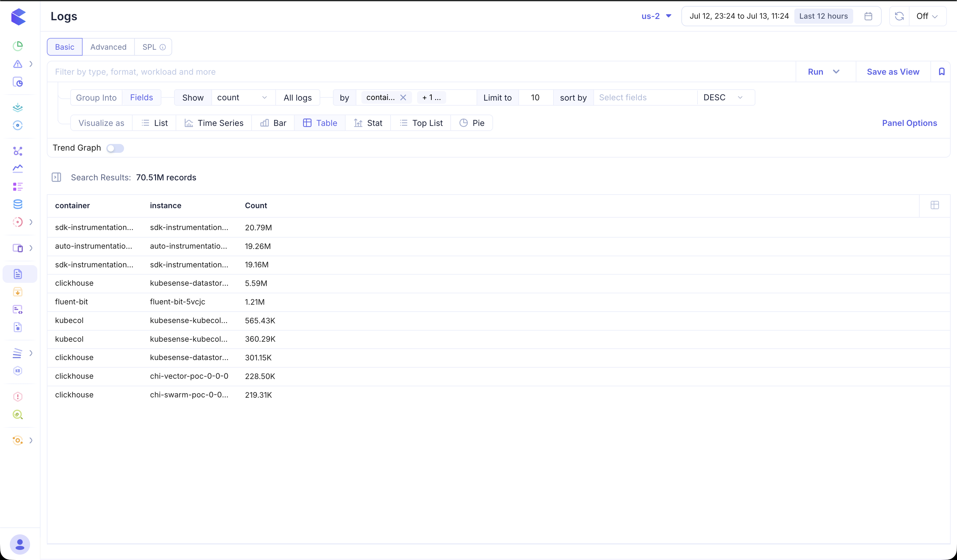The height and width of the screenshot is (560, 957).
Task: Click the refresh icon near the time range
Action: coord(899,16)
